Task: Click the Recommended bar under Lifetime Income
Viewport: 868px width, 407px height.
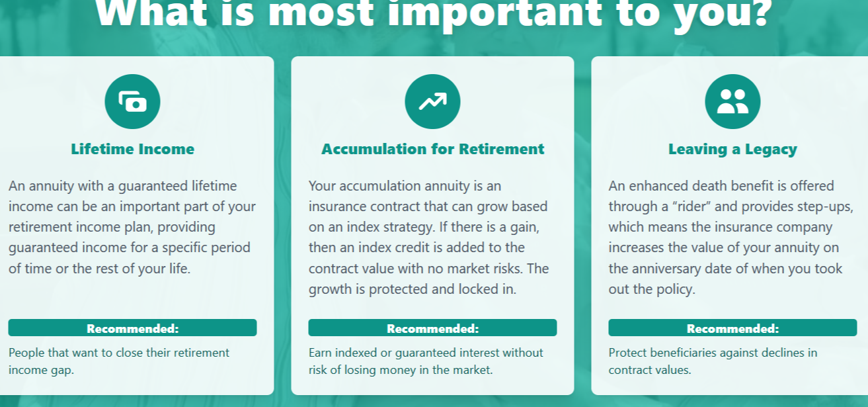Action: click(x=132, y=328)
